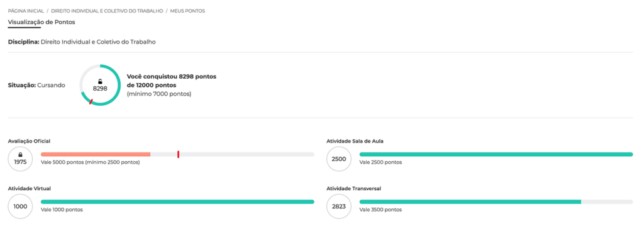Image resolution: width=644 pixels, height=233 pixels.
Task: Click the red minimum marker on circular gauge
Action: point(91,101)
